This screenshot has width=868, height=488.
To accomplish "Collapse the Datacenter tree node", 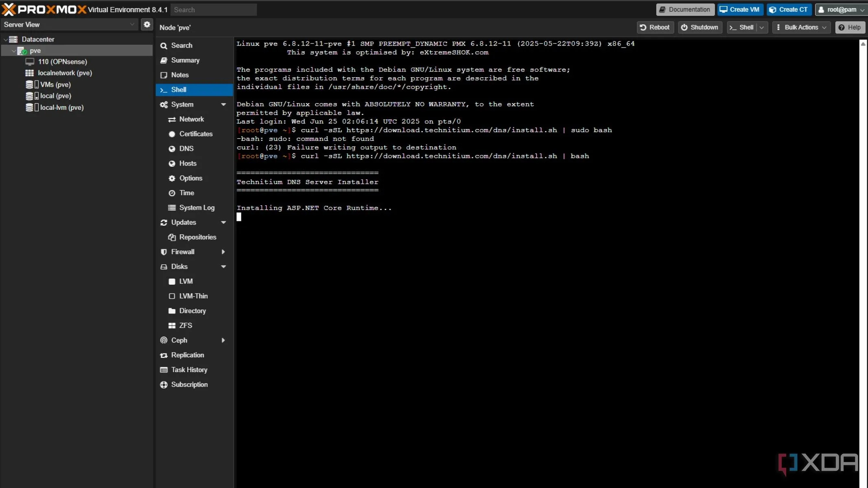I will 6,39.
